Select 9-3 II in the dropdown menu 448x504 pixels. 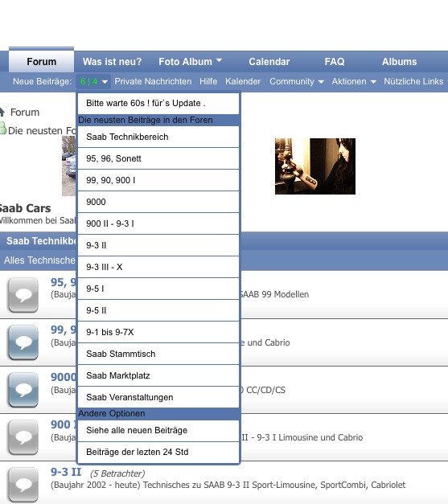158,245
